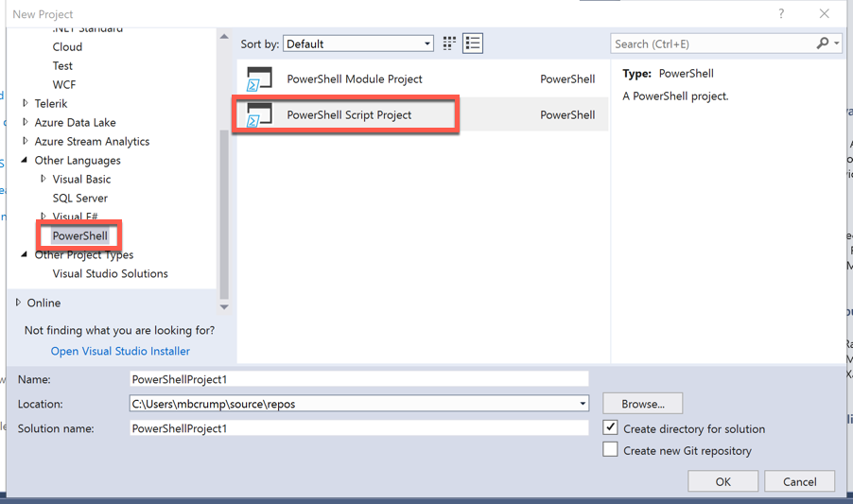The height and width of the screenshot is (504, 853).
Task: Click the search magnifier icon
Action: (x=823, y=43)
